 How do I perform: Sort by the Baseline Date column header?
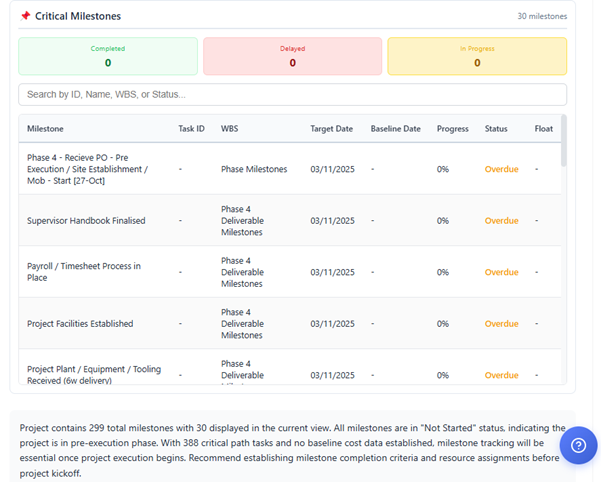coord(395,129)
